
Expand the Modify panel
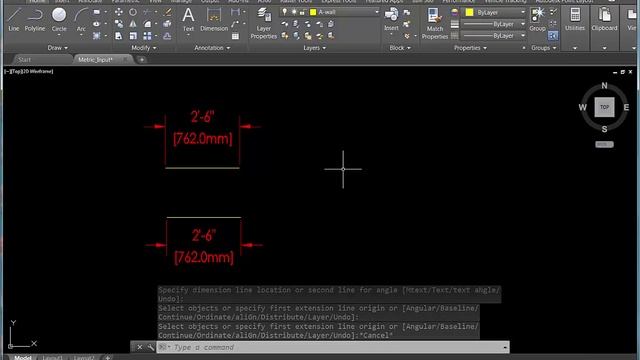[x=144, y=48]
